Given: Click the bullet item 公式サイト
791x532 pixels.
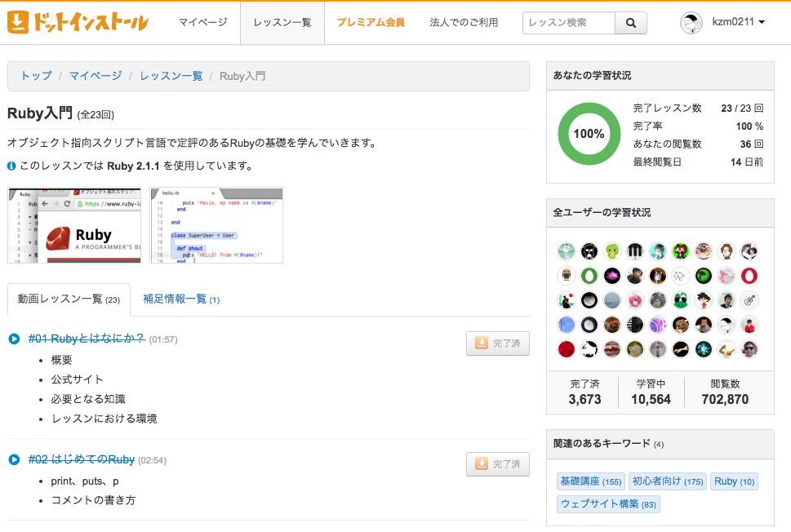Looking at the screenshot, I should [77, 379].
